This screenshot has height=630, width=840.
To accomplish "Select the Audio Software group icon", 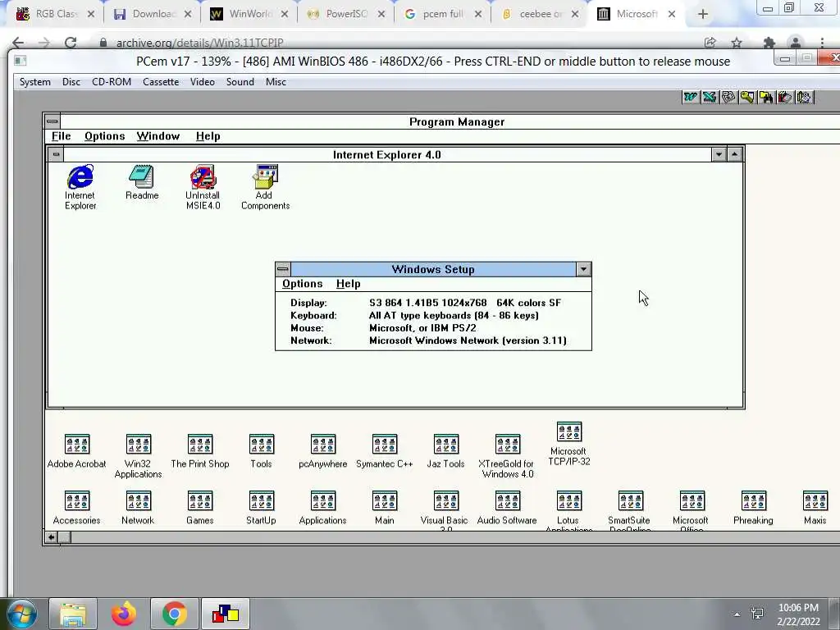I will pyautogui.click(x=508, y=501).
